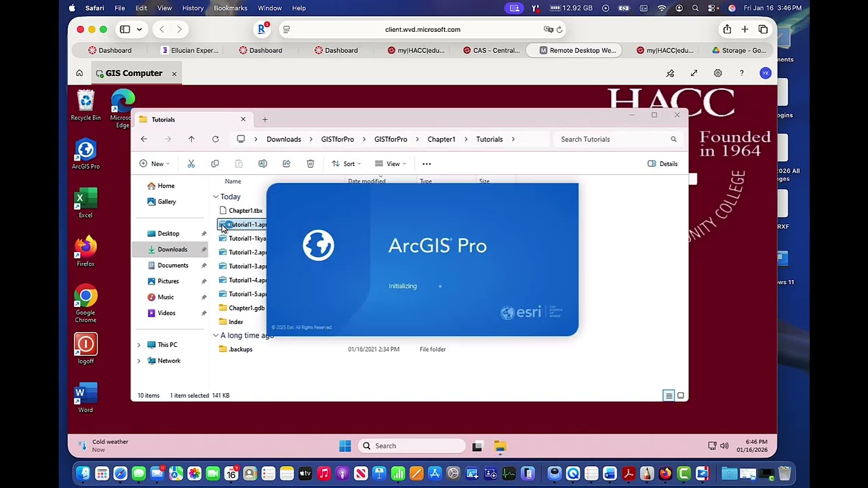
Task: Open the Window menu in macOS menu bar
Action: click(x=270, y=8)
